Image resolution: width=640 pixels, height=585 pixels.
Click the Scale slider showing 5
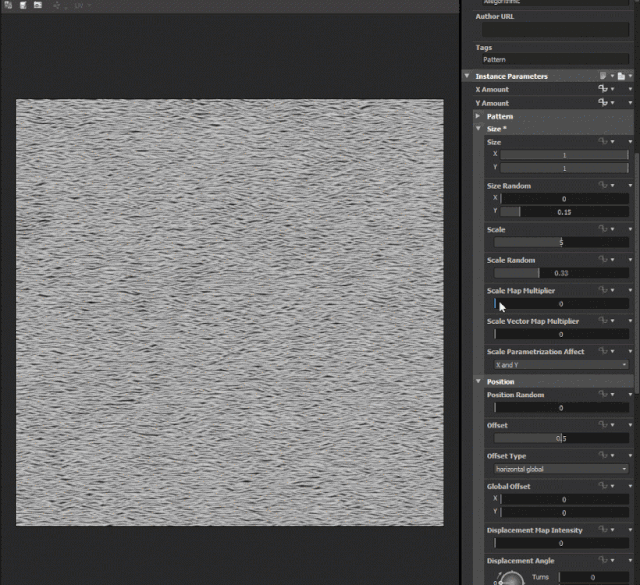pyautogui.click(x=561, y=242)
